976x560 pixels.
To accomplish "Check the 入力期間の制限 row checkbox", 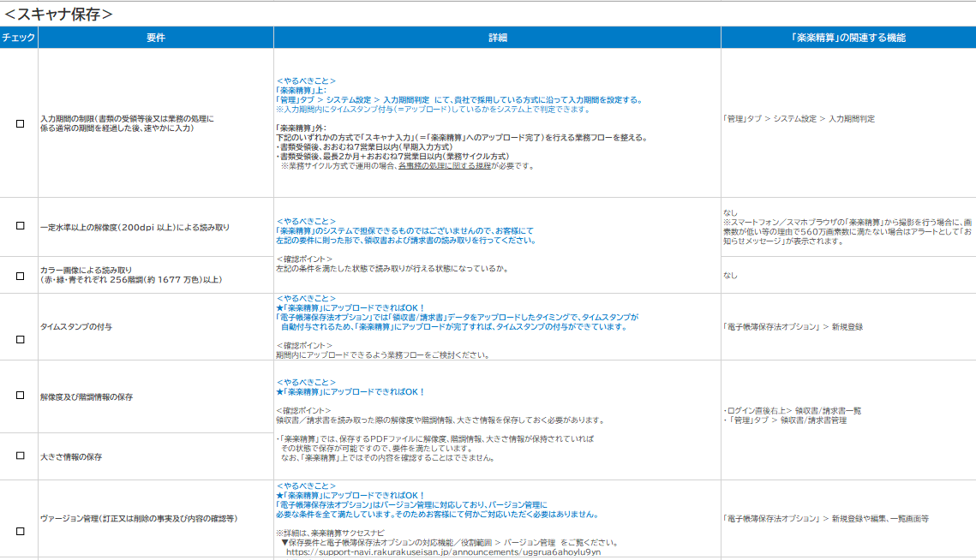I will pyautogui.click(x=20, y=123).
